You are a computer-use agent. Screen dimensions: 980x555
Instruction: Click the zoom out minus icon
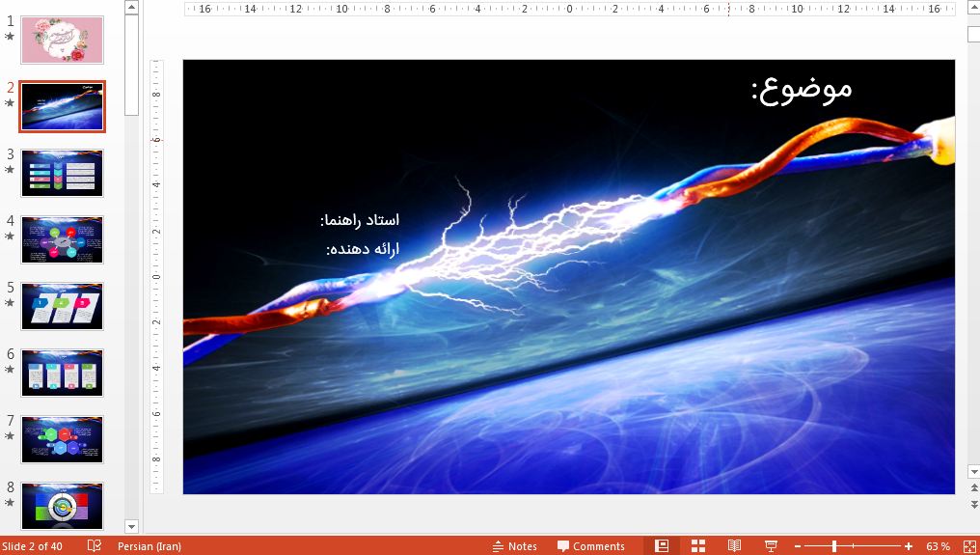[x=795, y=546]
